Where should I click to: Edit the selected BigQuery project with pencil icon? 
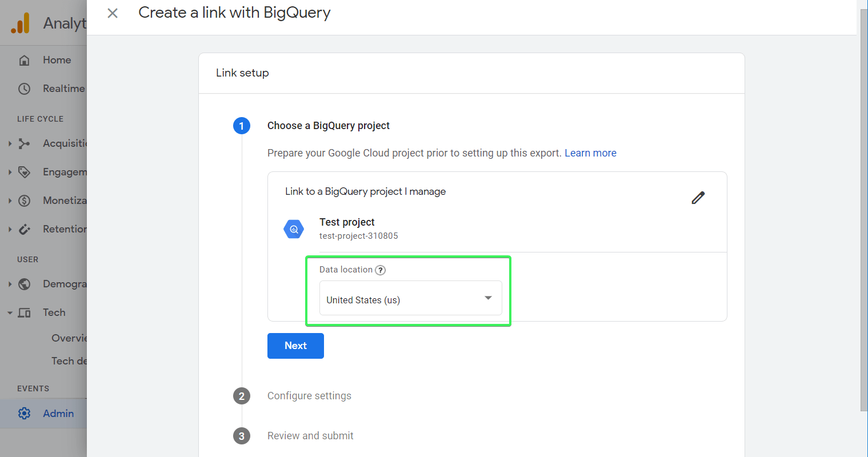[698, 198]
